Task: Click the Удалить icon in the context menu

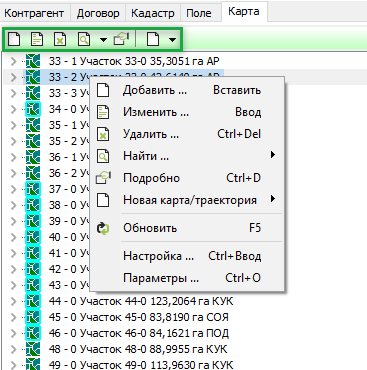Action: [x=103, y=134]
